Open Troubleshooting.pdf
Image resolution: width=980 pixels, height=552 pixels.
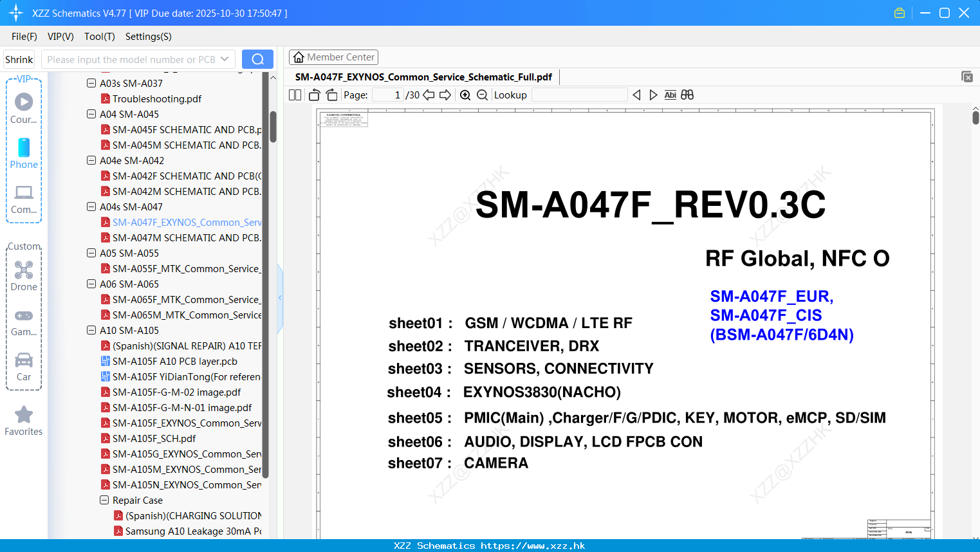point(151,98)
